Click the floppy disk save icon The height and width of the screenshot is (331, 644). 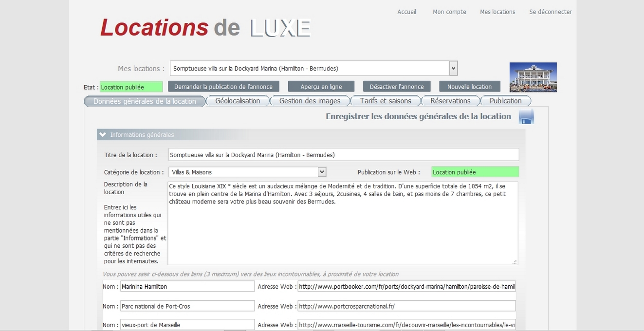pyautogui.click(x=526, y=117)
